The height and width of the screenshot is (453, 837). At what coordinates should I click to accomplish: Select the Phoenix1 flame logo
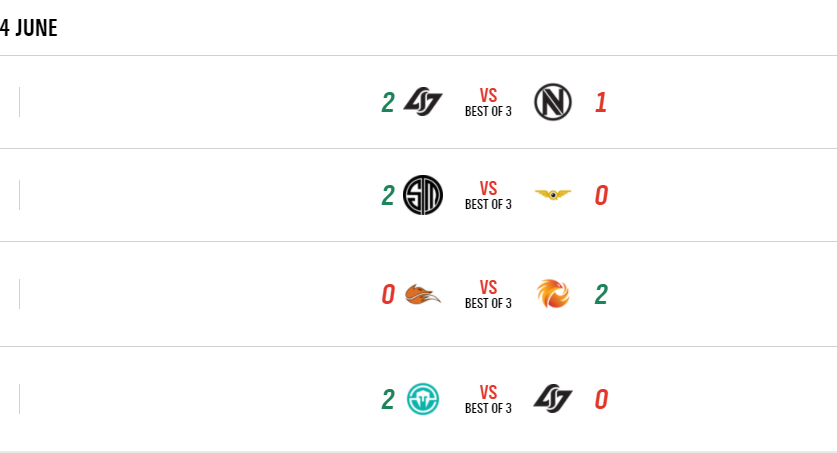tap(553, 295)
